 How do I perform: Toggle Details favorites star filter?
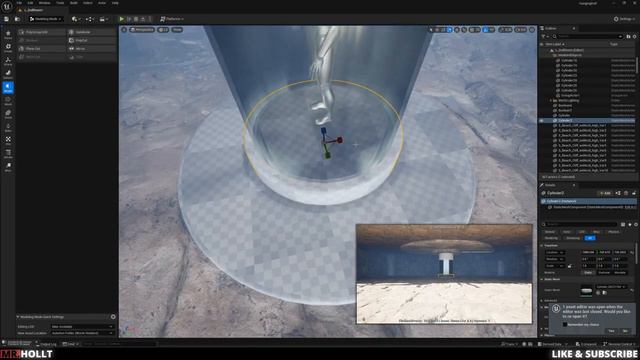coord(629,224)
